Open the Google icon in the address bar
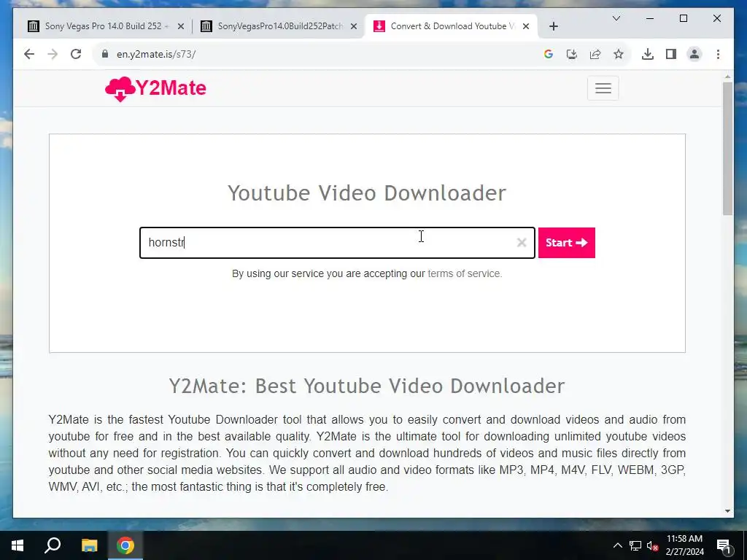Screen dimensions: 747x560 [549, 54]
